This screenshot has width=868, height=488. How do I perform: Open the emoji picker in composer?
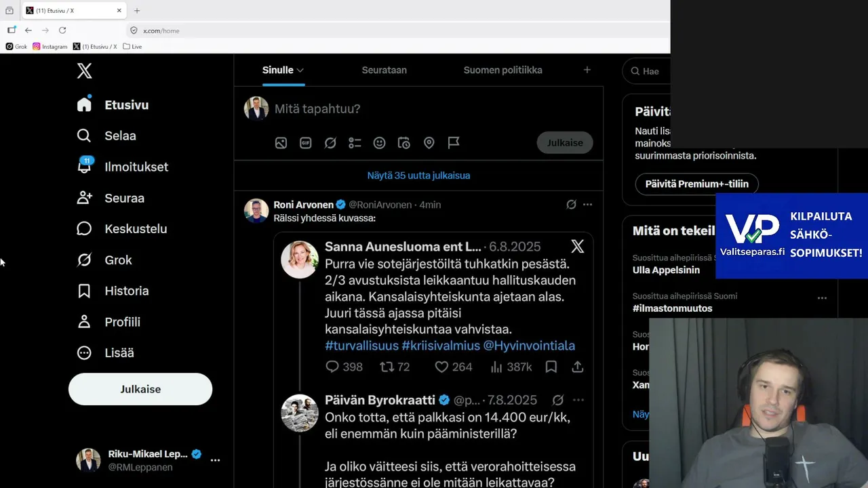[x=380, y=143]
